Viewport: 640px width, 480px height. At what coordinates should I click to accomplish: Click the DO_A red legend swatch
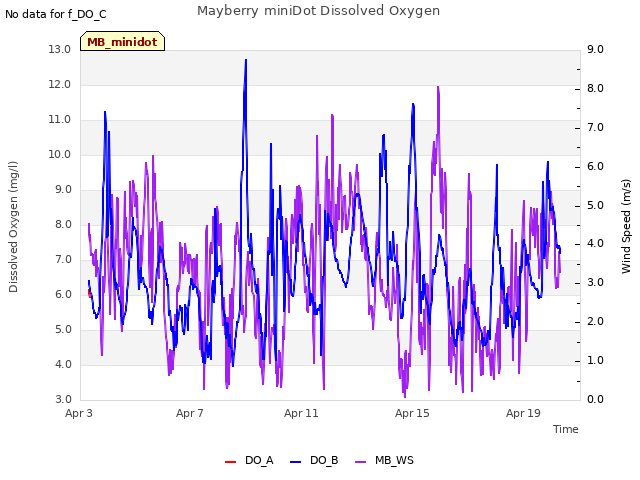pyautogui.click(x=230, y=462)
